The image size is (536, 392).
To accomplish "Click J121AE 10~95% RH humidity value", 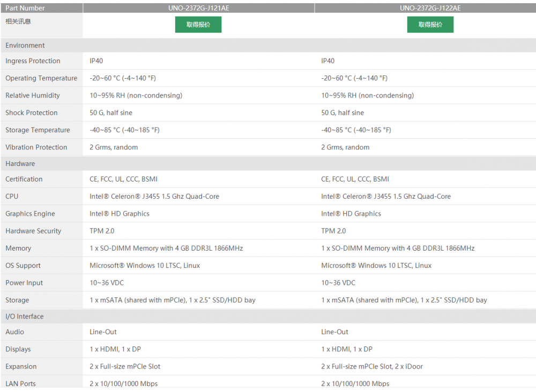I will coord(136,95).
